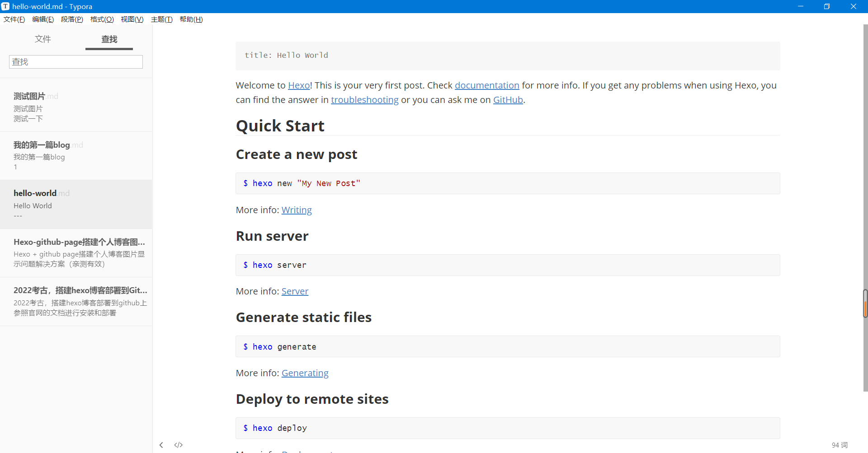Click the 94 词 word count

pyautogui.click(x=840, y=445)
